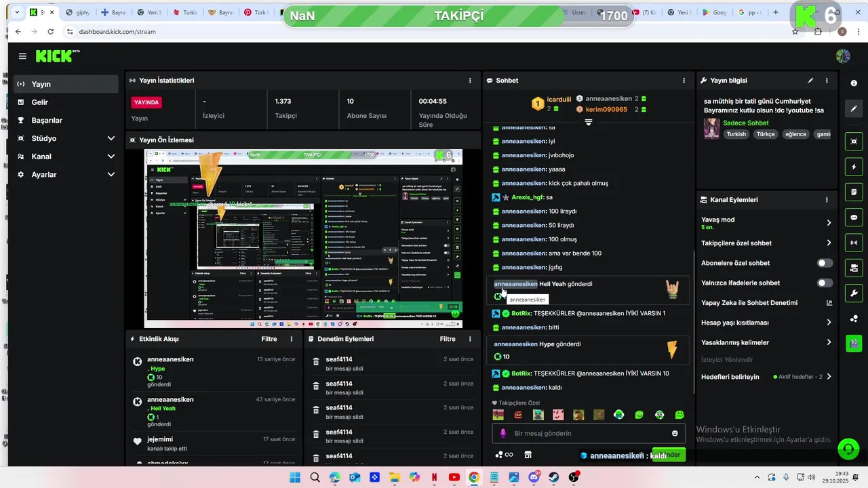Open the wrench tools icon in right sidebar

click(x=854, y=293)
